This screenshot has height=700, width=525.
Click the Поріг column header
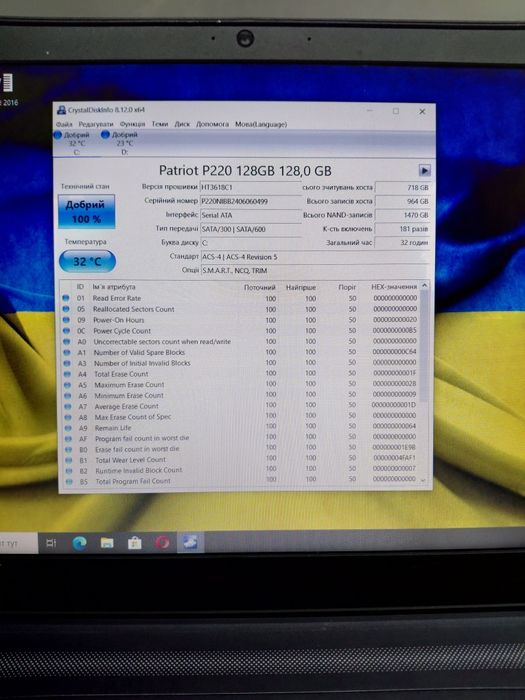tap(347, 287)
